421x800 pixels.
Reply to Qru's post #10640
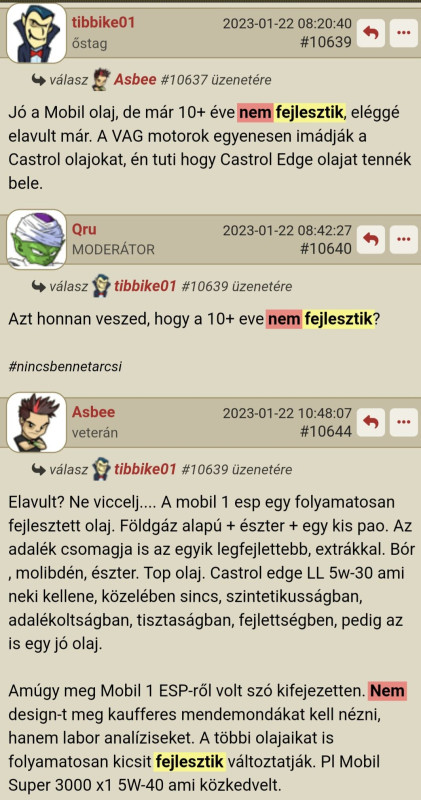point(370,240)
